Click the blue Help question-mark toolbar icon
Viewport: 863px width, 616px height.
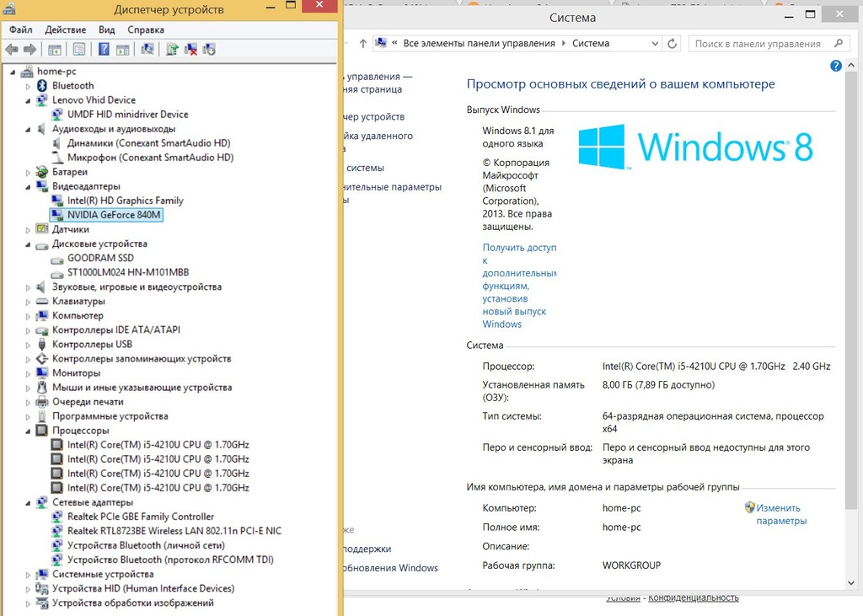tap(104, 50)
